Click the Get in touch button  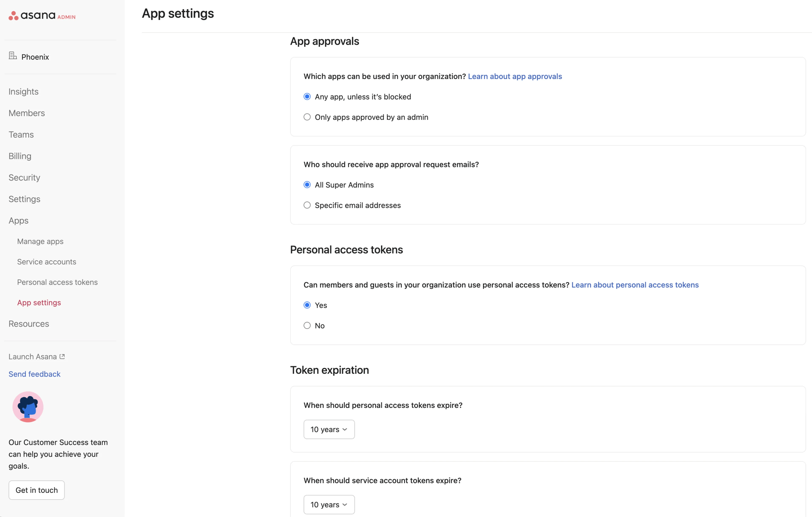coord(36,490)
